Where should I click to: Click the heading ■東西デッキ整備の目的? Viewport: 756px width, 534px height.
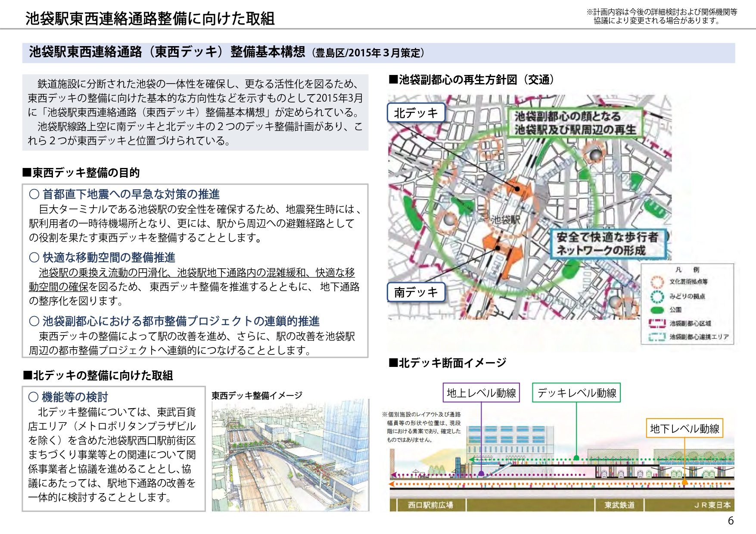81,173
